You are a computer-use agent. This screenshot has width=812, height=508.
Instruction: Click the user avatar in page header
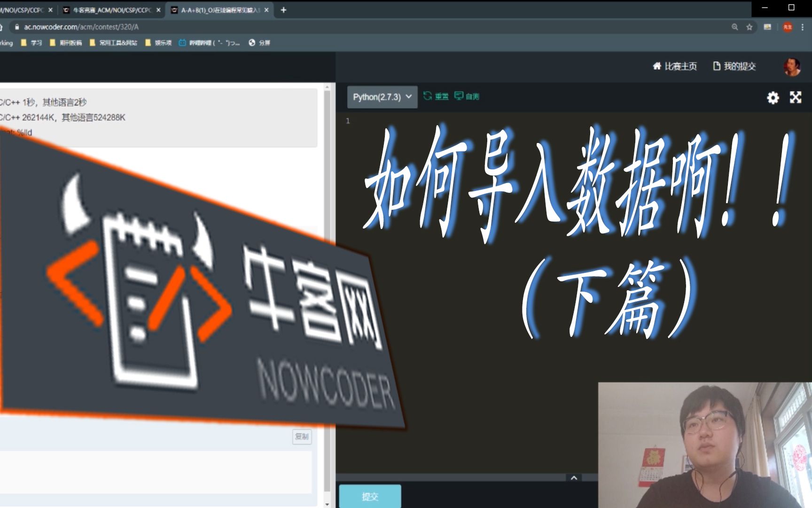pos(792,67)
